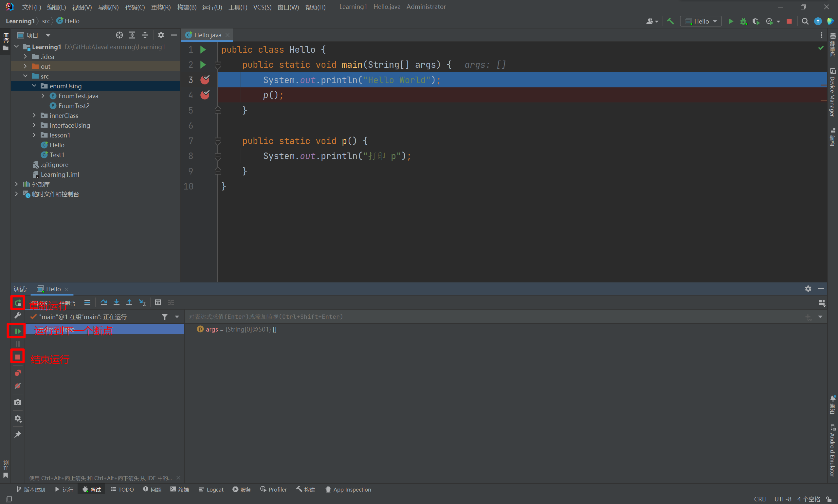Viewport: 838px width, 504px height.
Task: Expand the out folder
Action: coord(25,66)
